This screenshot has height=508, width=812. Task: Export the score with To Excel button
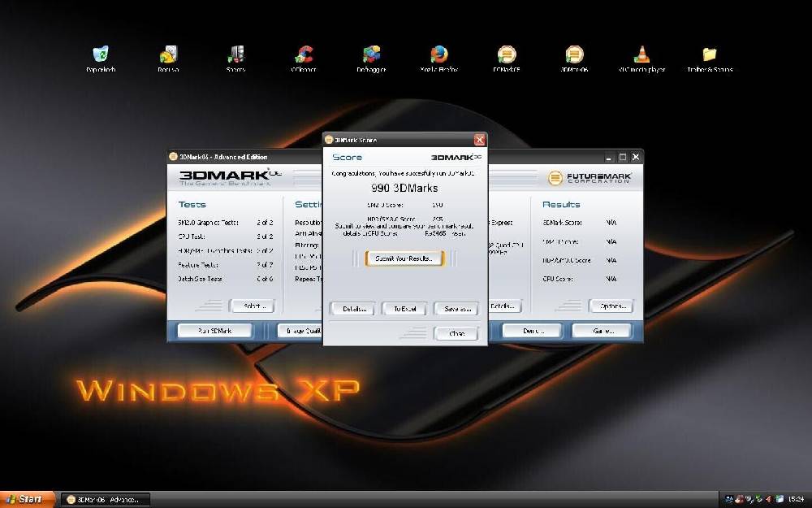pyautogui.click(x=404, y=309)
